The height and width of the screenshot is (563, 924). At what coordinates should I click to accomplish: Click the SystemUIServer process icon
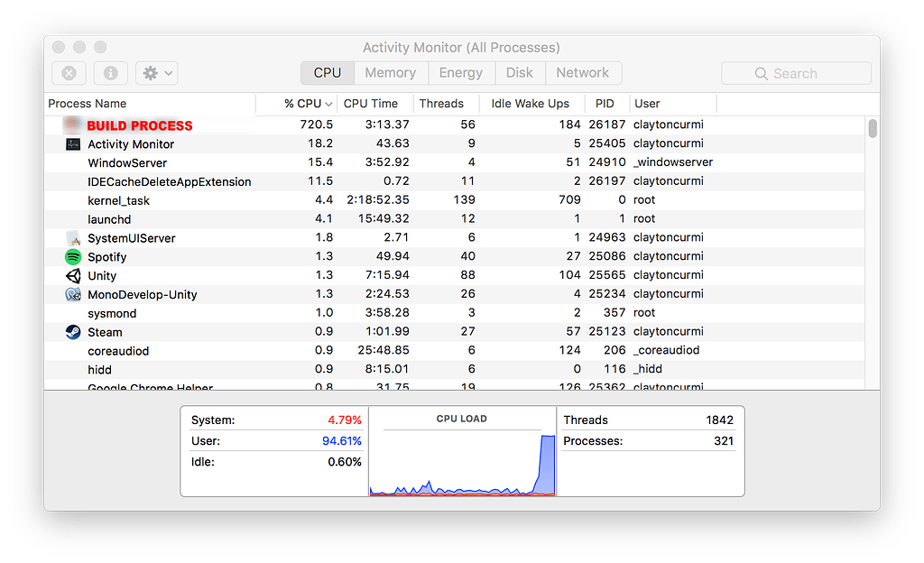click(x=74, y=237)
